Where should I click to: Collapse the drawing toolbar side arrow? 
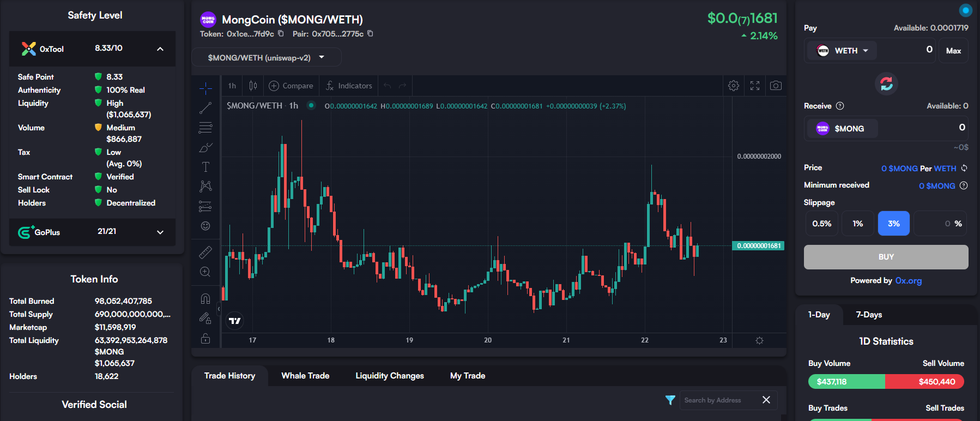coord(219,309)
